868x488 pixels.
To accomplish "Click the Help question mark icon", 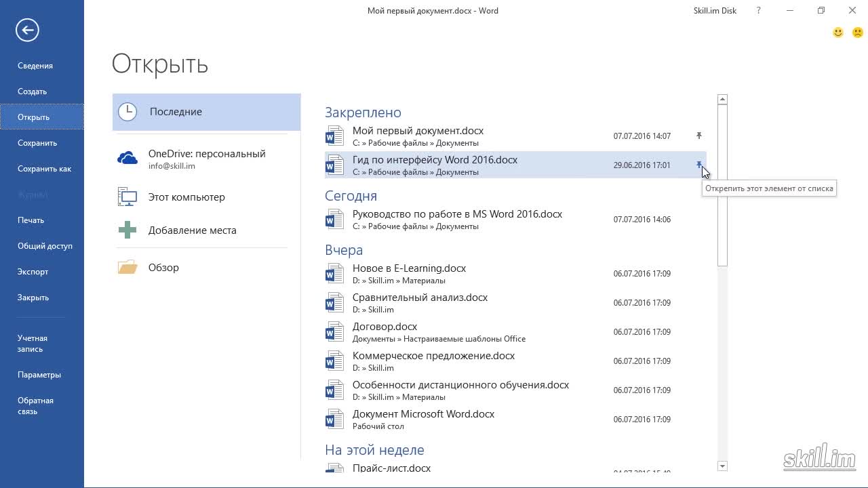I will 759,11.
